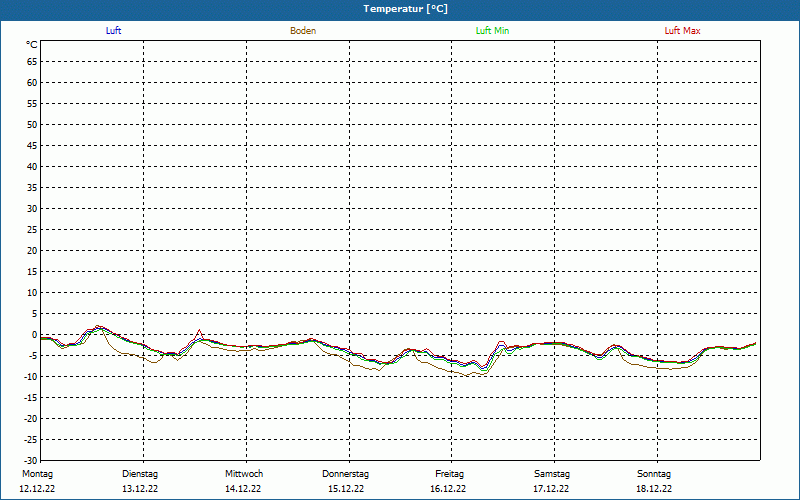Click the -30 value on y-axis
This screenshot has height=500, width=800.
pyautogui.click(x=31, y=461)
